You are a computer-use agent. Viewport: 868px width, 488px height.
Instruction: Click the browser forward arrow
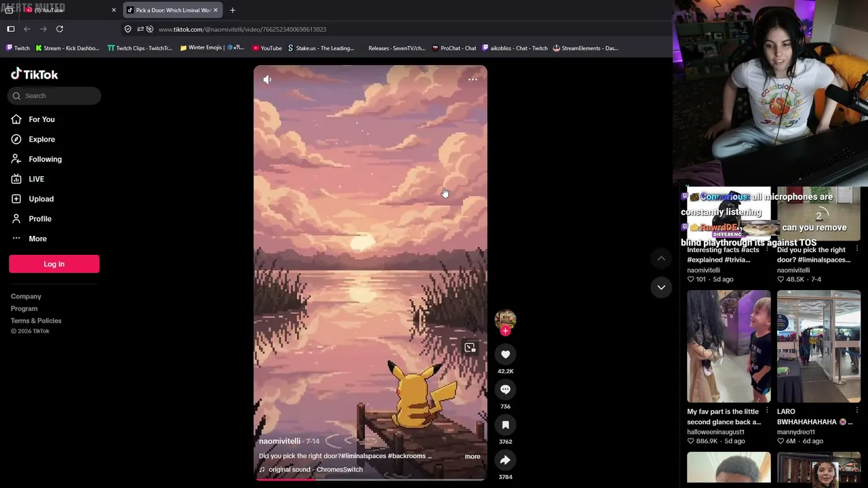point(43,29)
